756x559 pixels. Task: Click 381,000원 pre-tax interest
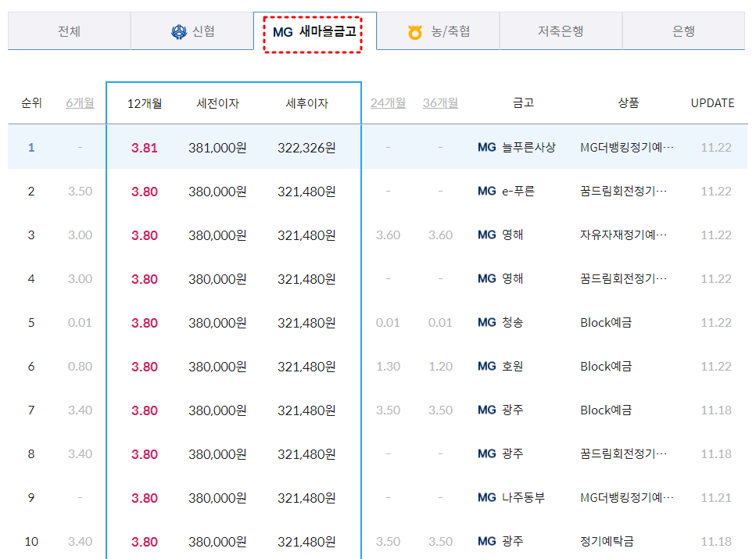coord(217,148)
